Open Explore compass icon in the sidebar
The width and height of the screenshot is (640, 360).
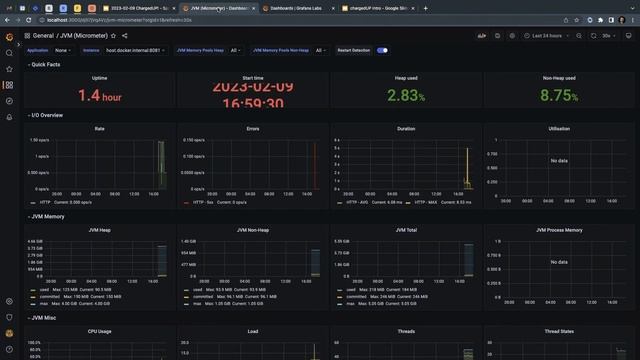(9, 101)
